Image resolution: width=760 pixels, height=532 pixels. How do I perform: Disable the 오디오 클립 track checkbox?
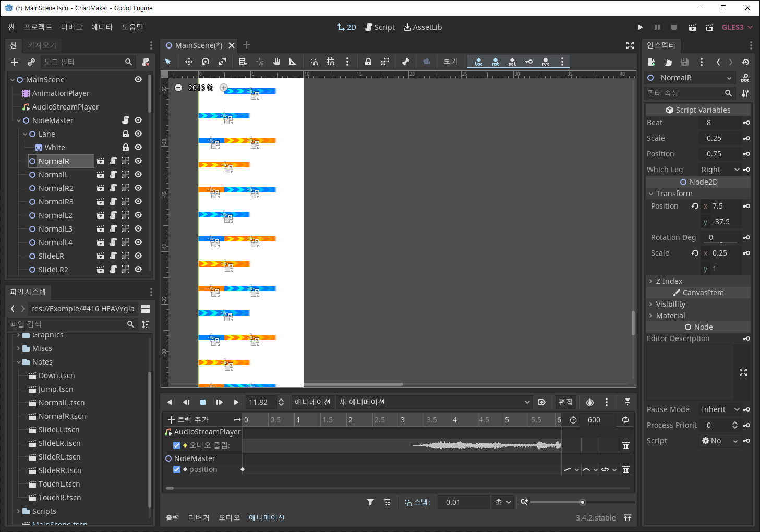click(177, 445)
